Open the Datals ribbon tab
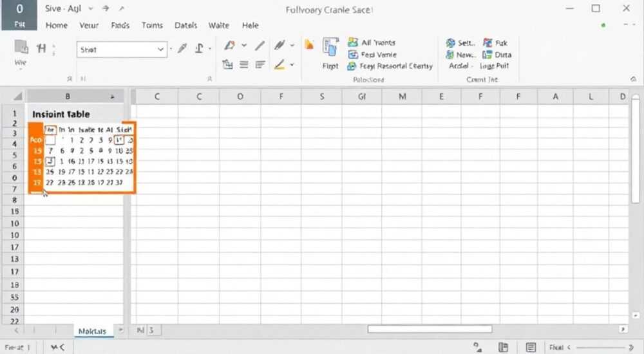This screenshot has height=354, width=644. (x=185, y=26)
